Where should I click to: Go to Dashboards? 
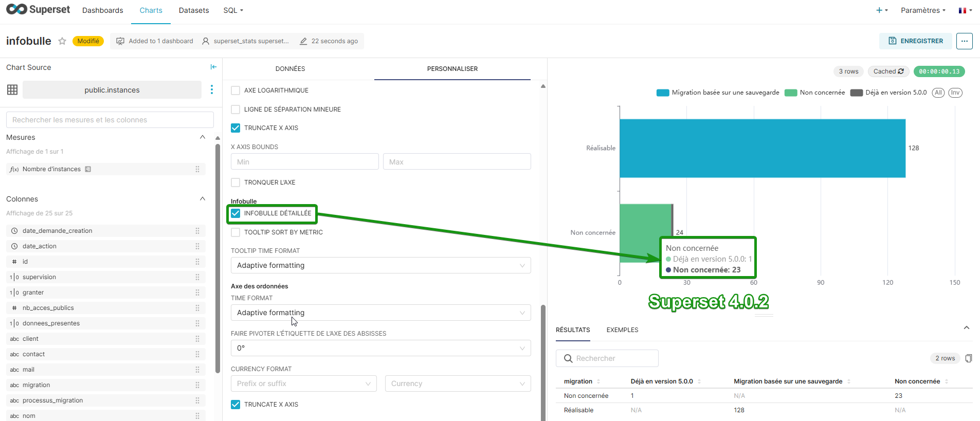[x=103, y=10]
